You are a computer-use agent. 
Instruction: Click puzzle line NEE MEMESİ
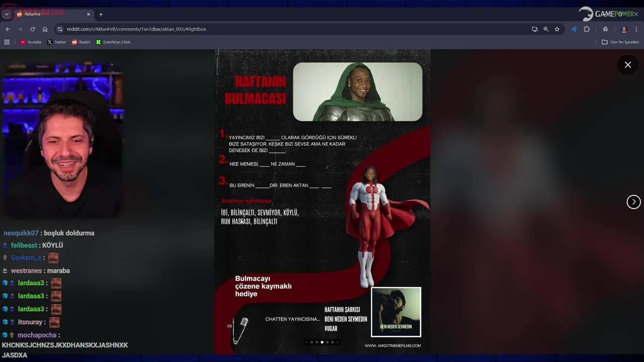click(x=267, y=164)
